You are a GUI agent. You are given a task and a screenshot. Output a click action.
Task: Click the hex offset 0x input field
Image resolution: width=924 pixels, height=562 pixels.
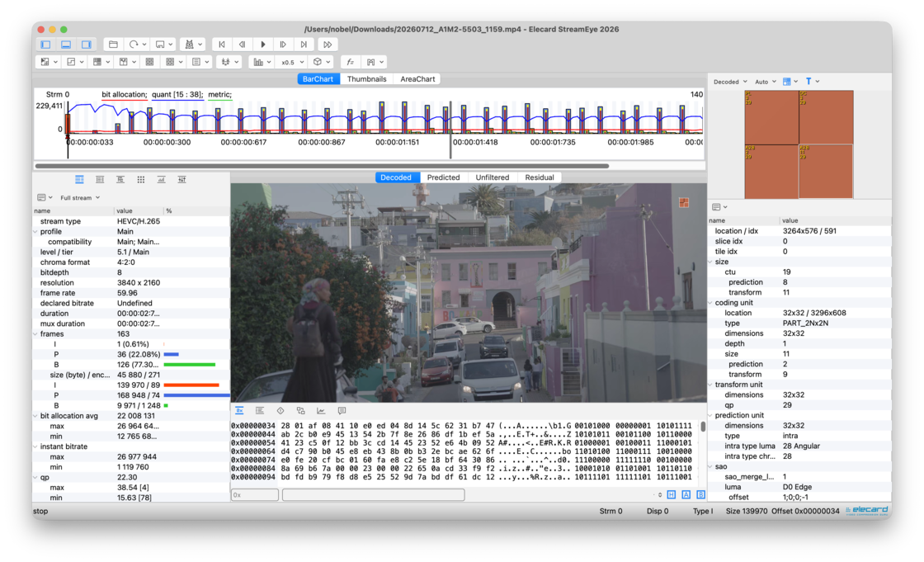point(255,495)
